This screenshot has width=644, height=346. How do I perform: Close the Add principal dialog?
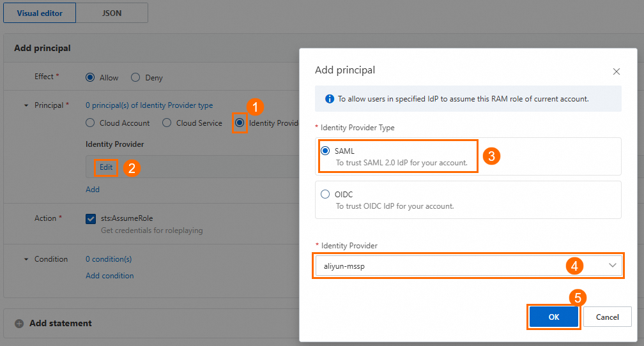coord(617,71)
